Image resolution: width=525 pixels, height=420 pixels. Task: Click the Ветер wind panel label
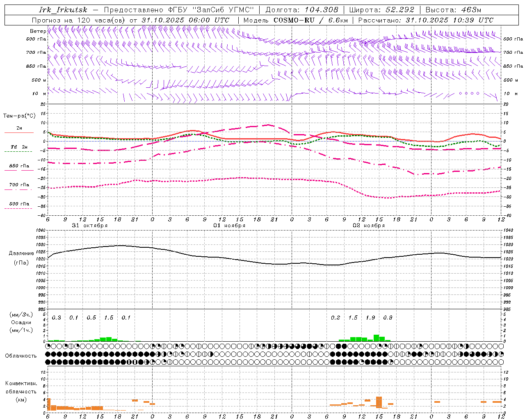click(x=38, y=31)
